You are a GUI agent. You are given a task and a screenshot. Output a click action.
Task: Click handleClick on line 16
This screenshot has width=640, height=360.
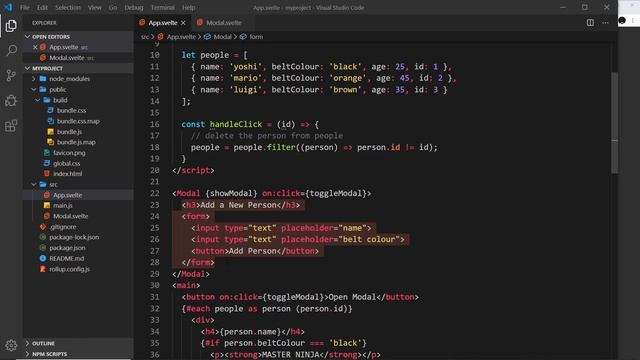[236, 124]
